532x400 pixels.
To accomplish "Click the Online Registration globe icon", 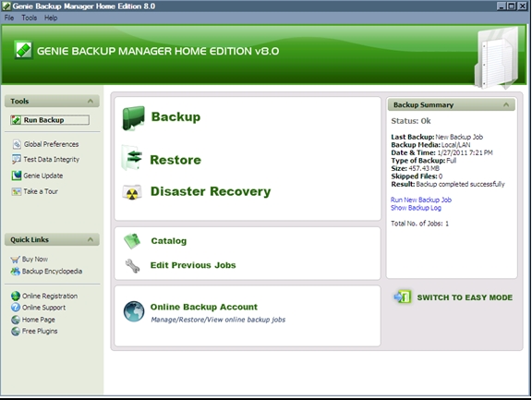I will tap(16, 297).
